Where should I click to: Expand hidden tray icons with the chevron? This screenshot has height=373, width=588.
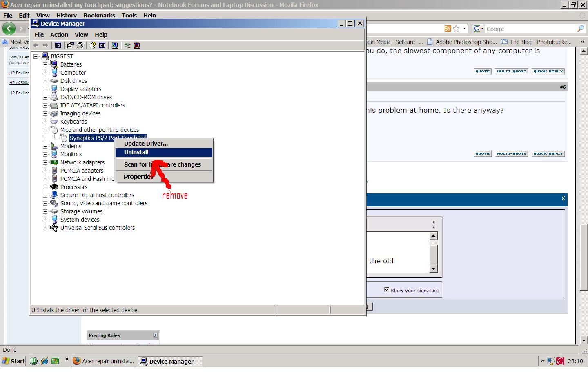tap(542, 361)
